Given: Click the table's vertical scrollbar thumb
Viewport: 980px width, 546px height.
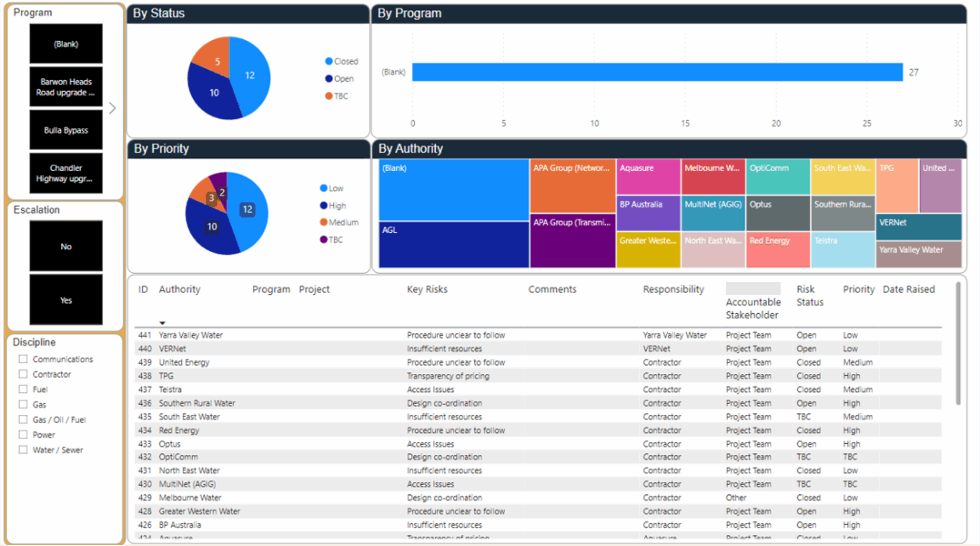Looking at the screenshot, I should coord(958,343).
